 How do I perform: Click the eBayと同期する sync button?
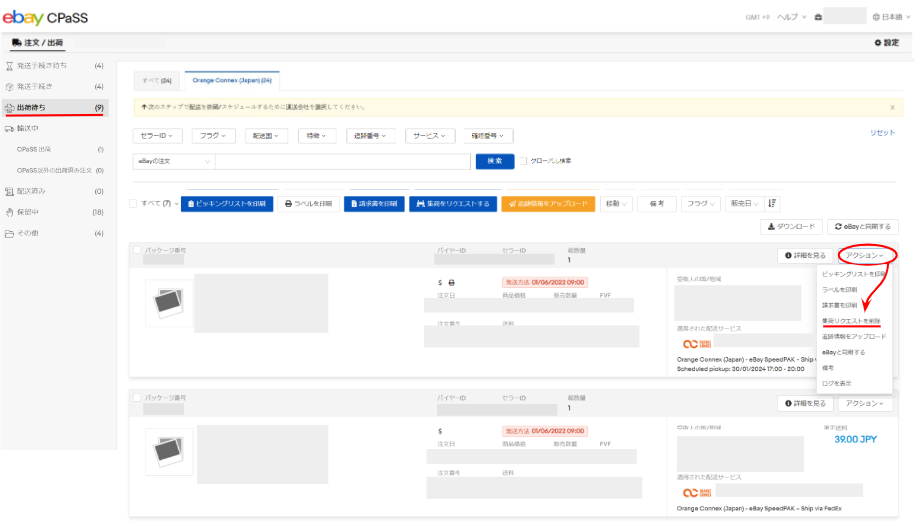(x=863, y=227)
